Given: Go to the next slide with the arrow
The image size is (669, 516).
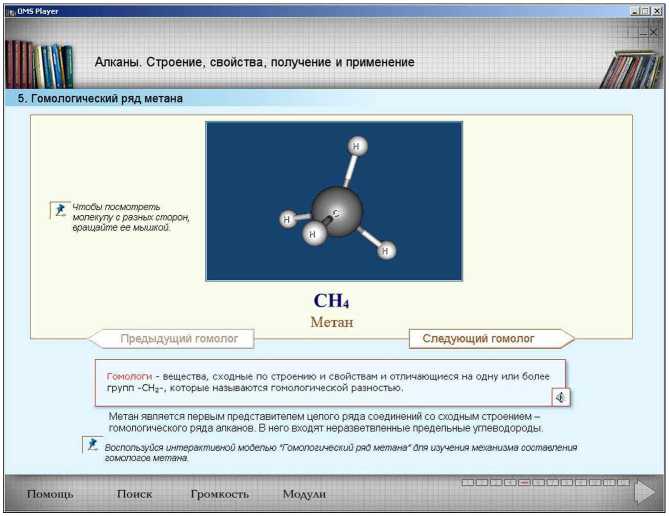Looking at the screenshot, I should 644,493.
